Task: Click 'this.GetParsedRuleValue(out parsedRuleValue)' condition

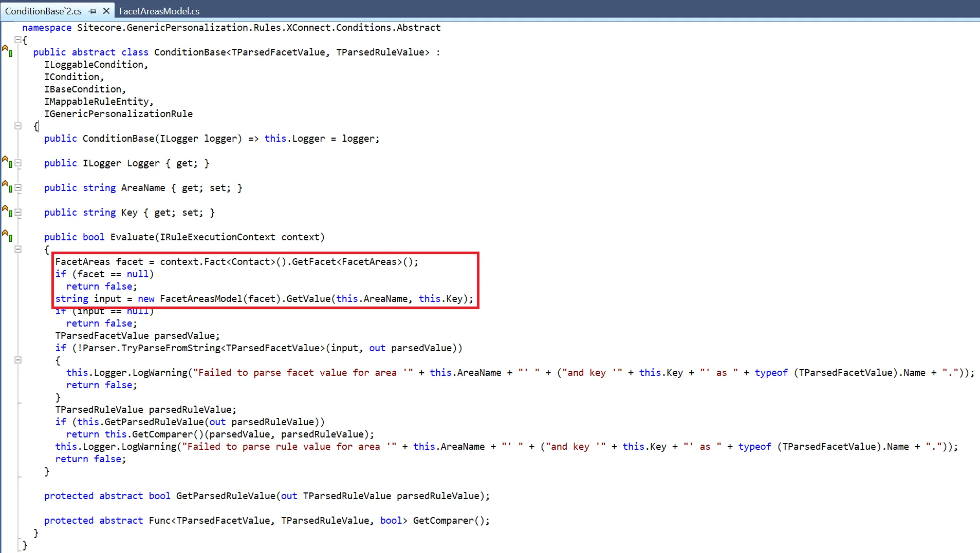Action: tap(198, 422)
